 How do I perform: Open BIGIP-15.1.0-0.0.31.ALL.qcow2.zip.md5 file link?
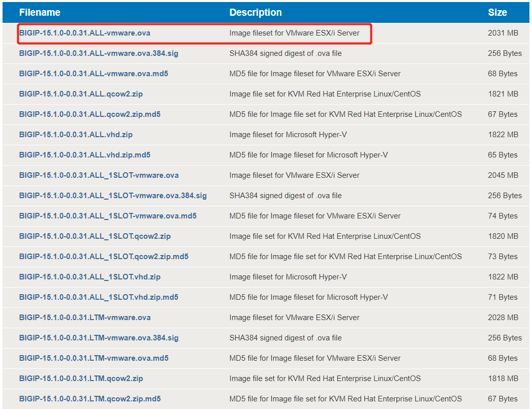[x=90, y=114]
